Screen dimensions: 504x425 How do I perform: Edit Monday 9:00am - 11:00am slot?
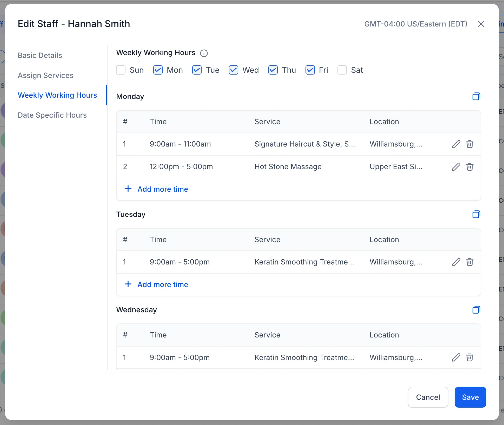point(456,144)
